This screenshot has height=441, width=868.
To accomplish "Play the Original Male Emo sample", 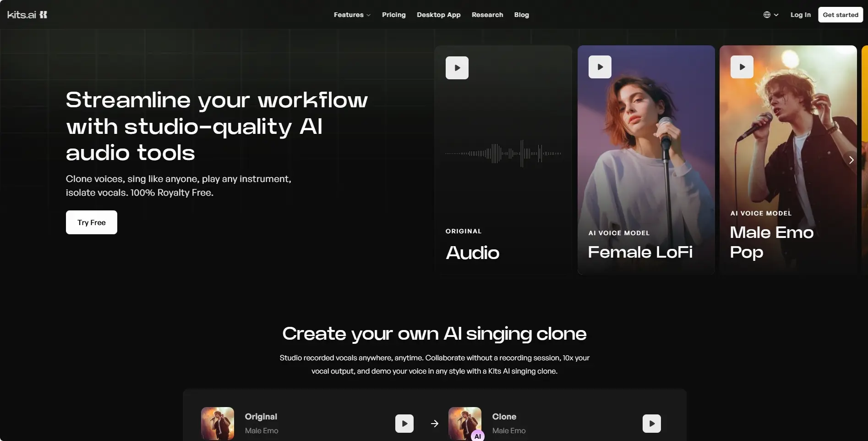I will tap(404, 424).
